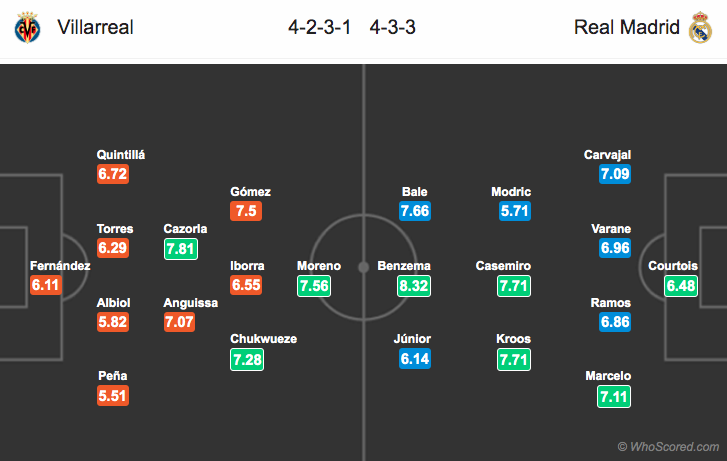Screen dimensions: 727x461
Task: Select the Casemiro player name
Action: (503, 266)
